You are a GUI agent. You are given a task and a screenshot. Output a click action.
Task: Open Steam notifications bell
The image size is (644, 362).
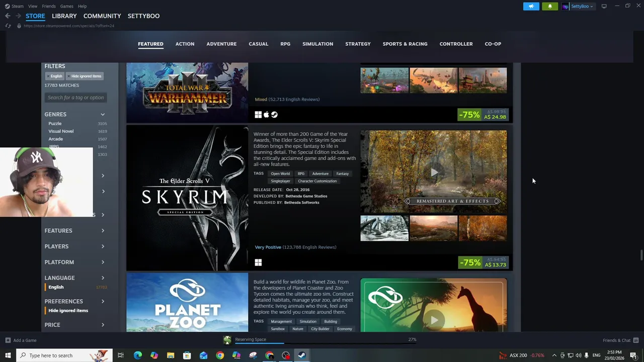point(550,6)
